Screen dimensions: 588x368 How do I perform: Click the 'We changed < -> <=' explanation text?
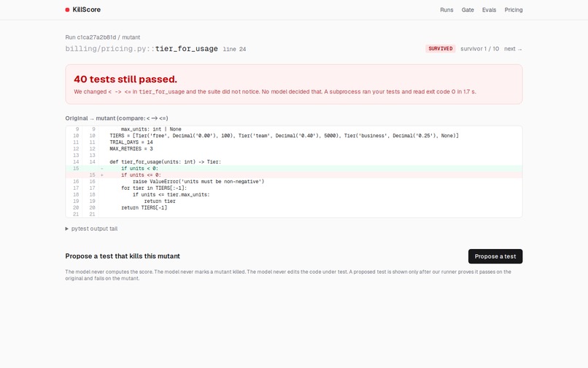click(x=275, y=91)
